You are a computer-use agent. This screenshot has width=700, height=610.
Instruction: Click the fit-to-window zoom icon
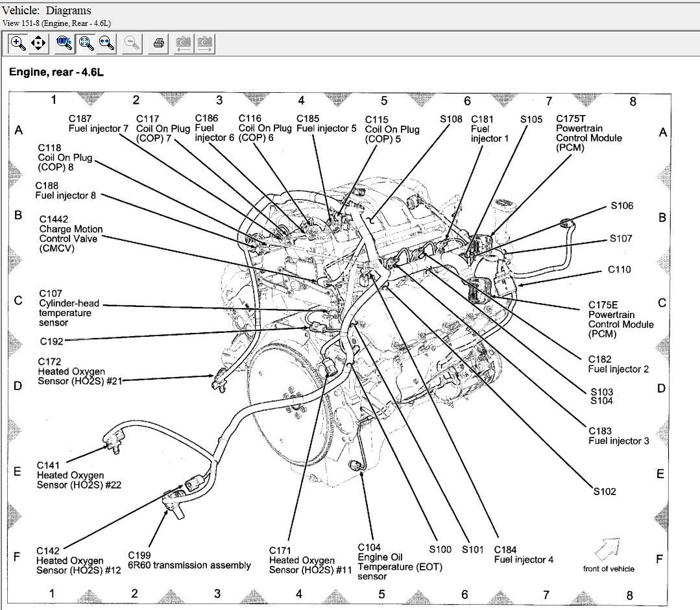point(86,43)
